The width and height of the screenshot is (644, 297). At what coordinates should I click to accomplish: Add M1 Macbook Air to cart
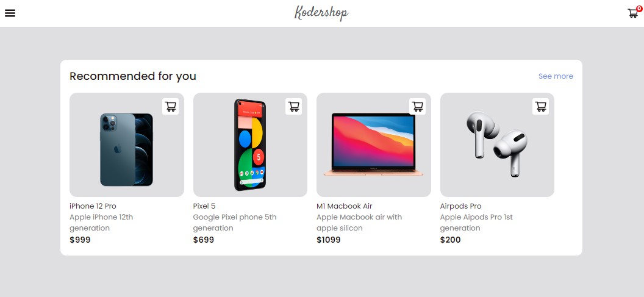(x=418, y=106)
